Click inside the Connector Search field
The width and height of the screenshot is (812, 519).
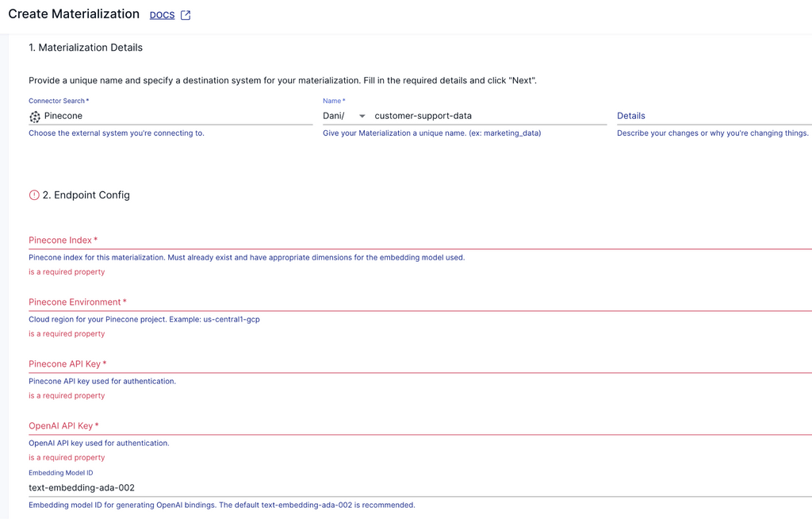(119, 116)
